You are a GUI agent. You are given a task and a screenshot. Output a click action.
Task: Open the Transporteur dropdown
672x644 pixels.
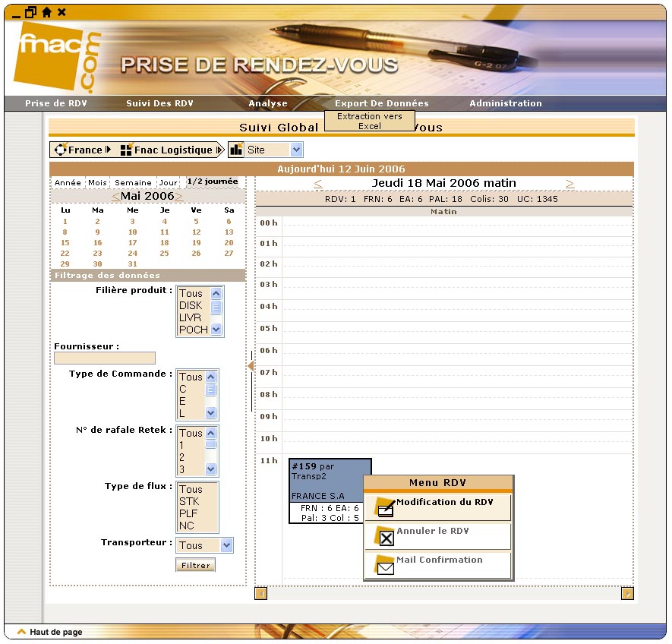[227, 545]
